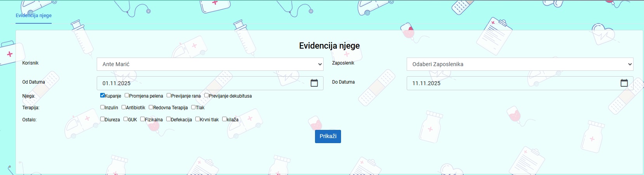Click the Ostalo: row label
The height and width of the screenshot is (175, 644).
click(29, 120)
